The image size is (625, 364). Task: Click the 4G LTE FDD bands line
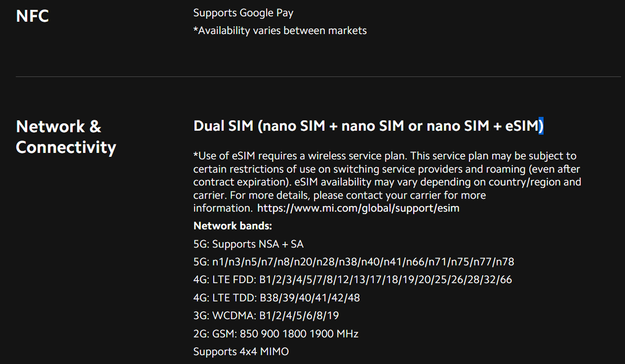coord(352,280)
